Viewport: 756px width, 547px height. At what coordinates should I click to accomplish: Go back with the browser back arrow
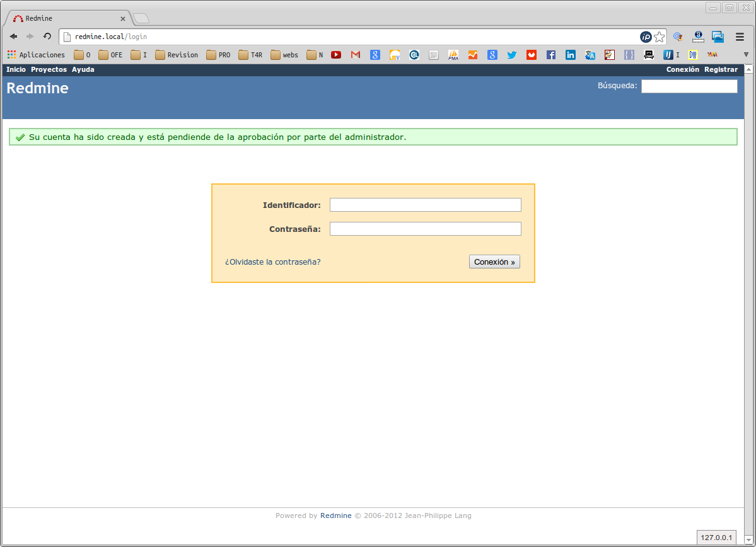(13, 37)
